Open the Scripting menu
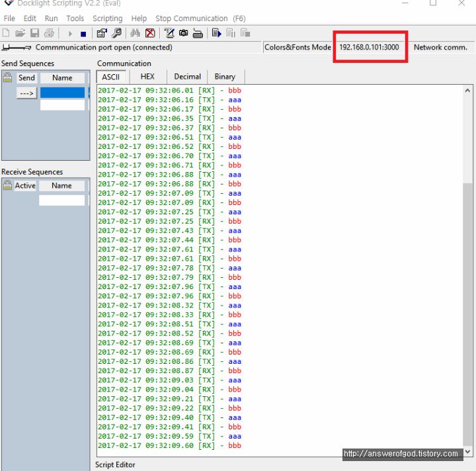 [108, 19]
